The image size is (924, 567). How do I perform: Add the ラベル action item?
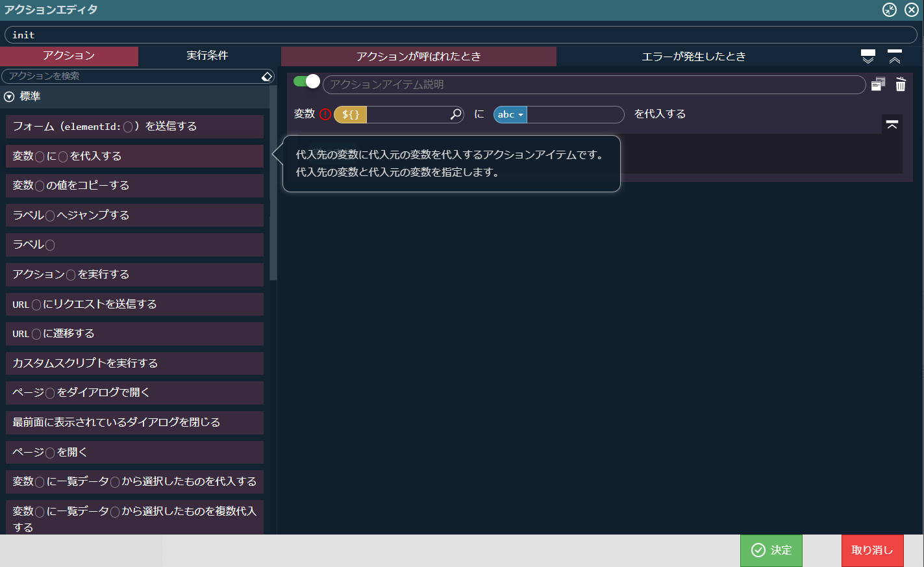coord(134,245)
